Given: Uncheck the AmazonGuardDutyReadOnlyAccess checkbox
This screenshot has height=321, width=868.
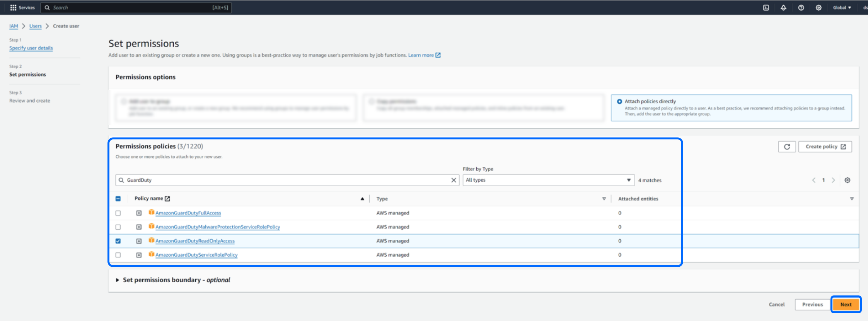Looking at the screenshot, I should tap(118, 241).
